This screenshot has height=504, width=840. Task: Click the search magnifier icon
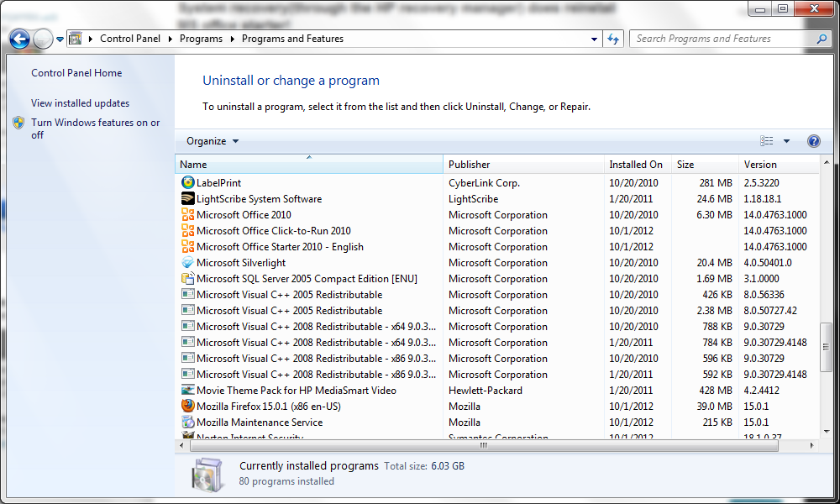tap(822, 39)
